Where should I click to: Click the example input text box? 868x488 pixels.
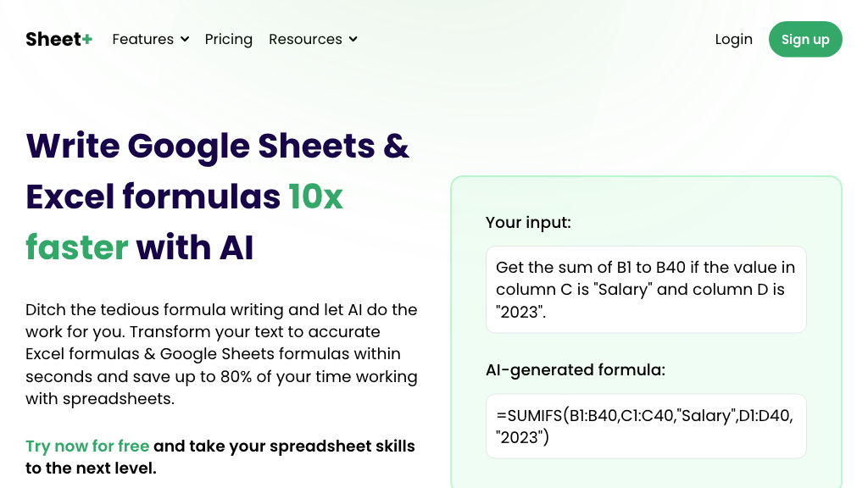tap(646, 289)
